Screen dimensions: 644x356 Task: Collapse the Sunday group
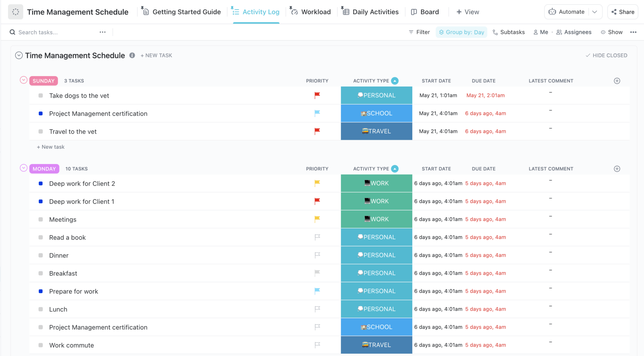click(x=23, y=80)
